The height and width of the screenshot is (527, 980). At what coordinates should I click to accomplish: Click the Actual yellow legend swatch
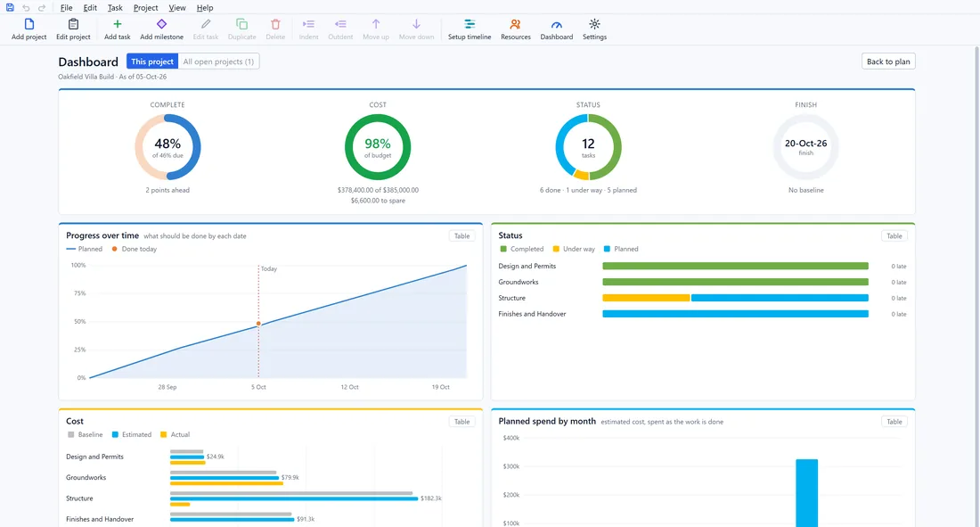164,434
